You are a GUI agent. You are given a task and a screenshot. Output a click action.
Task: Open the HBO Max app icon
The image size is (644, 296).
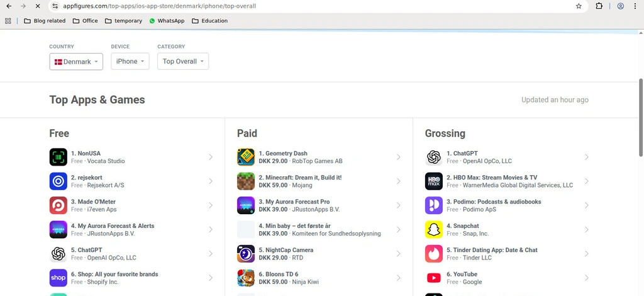(434, 181)
